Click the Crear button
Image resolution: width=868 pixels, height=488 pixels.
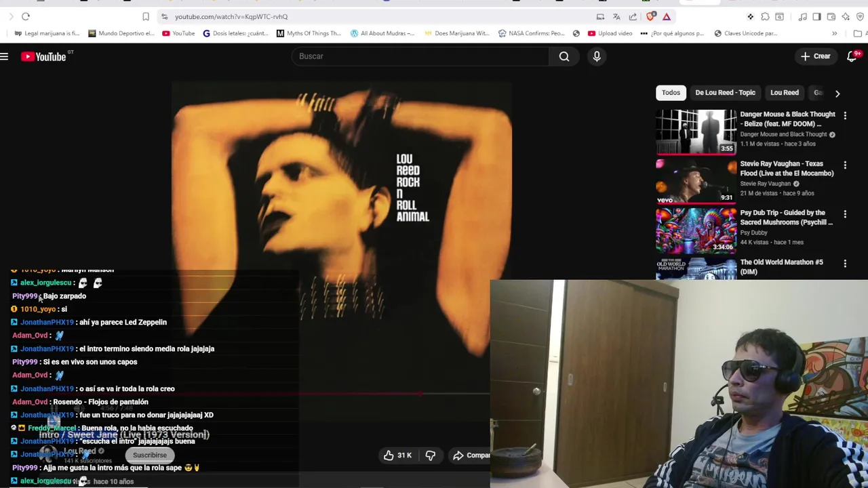[x=815, y=56]
